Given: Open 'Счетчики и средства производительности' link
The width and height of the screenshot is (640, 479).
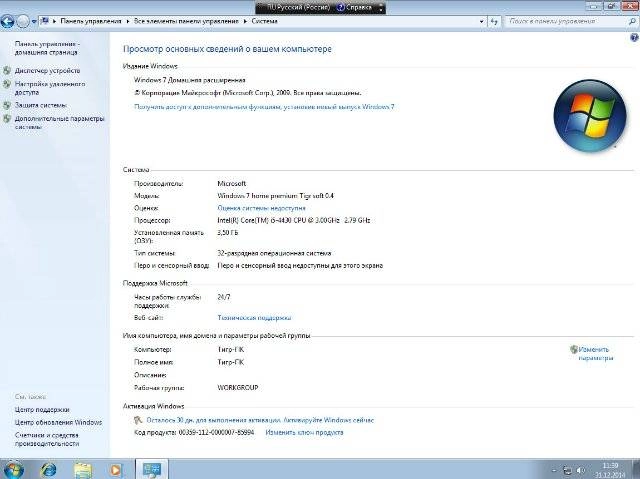Looking at the screenshot, I should 47,439.
